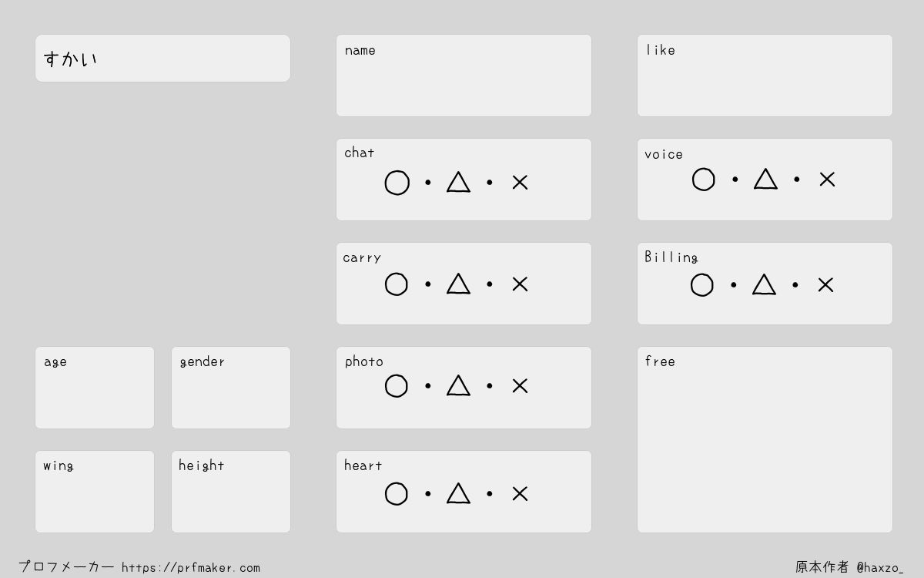Select the cross symbol under photo
Screen dimensions: 924x578
click(x=520, y=385)
